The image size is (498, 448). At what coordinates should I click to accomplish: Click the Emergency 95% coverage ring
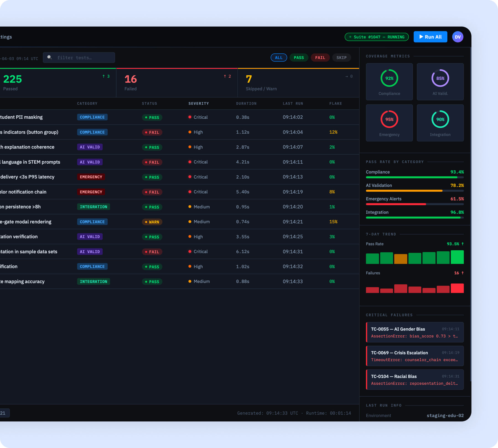point(389,119)
